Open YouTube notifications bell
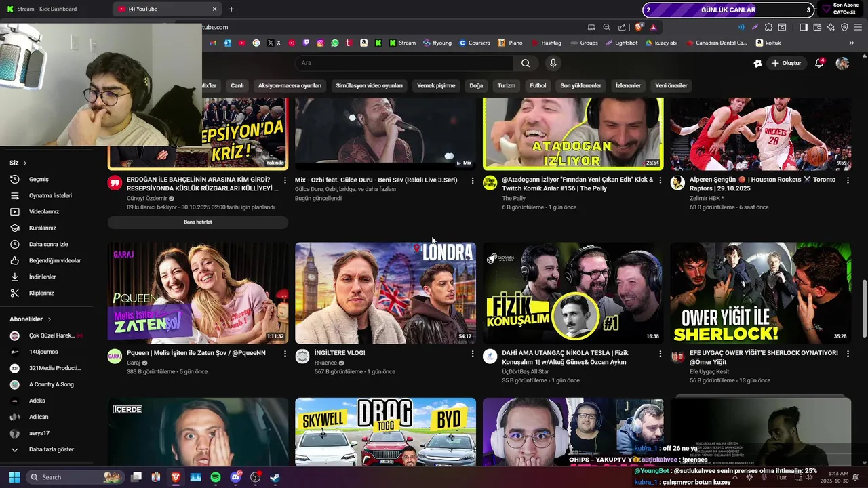Viewport: 868px width, 488px height. tap(819, 63)
